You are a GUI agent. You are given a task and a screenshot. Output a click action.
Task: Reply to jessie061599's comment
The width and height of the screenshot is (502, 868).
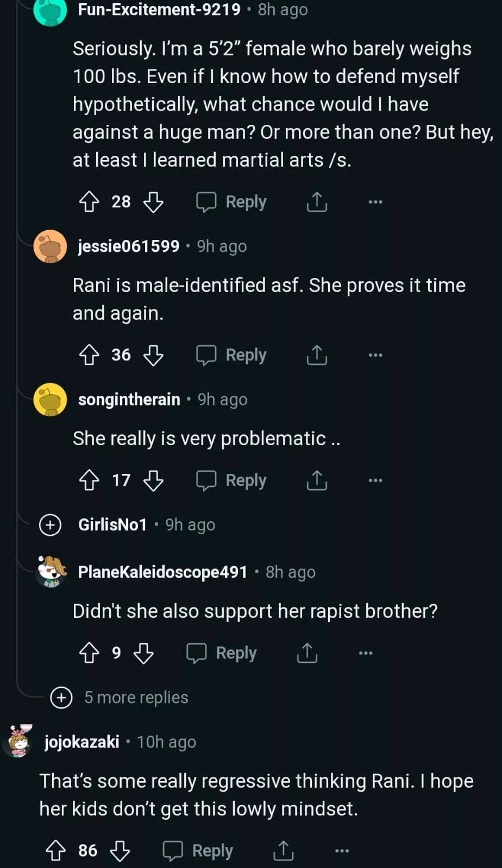point(231,355)
